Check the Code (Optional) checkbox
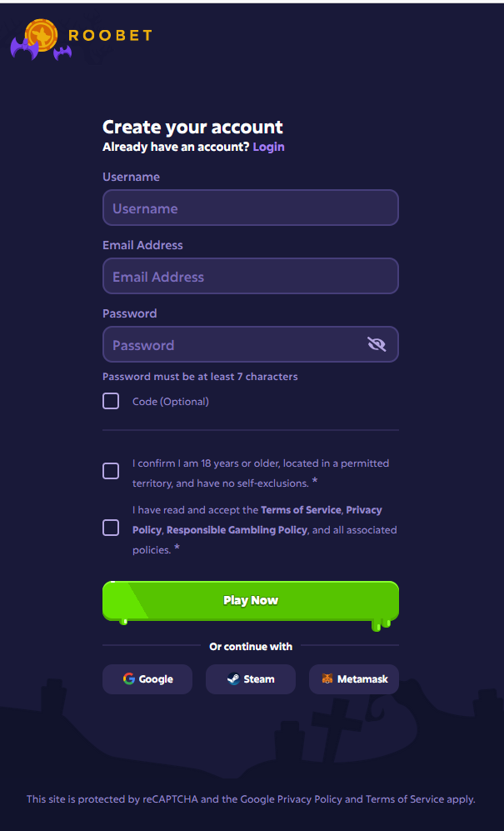The width and height of the screenshot is (504, 831). point(111,401)
